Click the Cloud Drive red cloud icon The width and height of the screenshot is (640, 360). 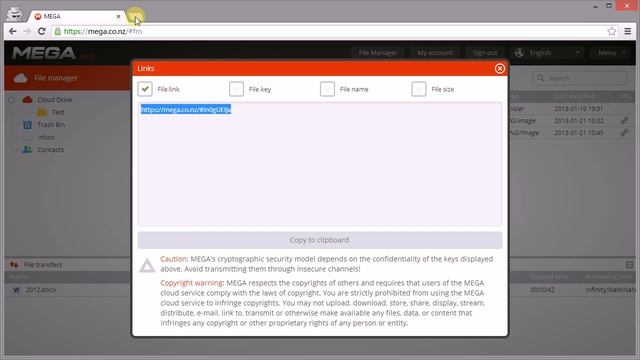(27, 100)
